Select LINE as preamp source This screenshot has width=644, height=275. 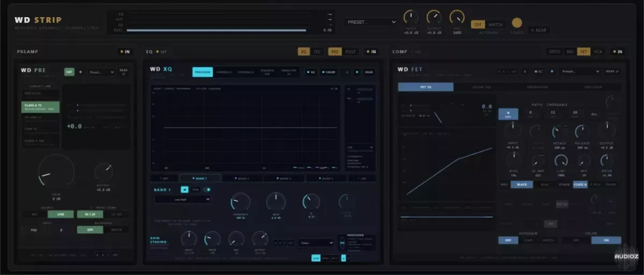(x=61, y=214)
